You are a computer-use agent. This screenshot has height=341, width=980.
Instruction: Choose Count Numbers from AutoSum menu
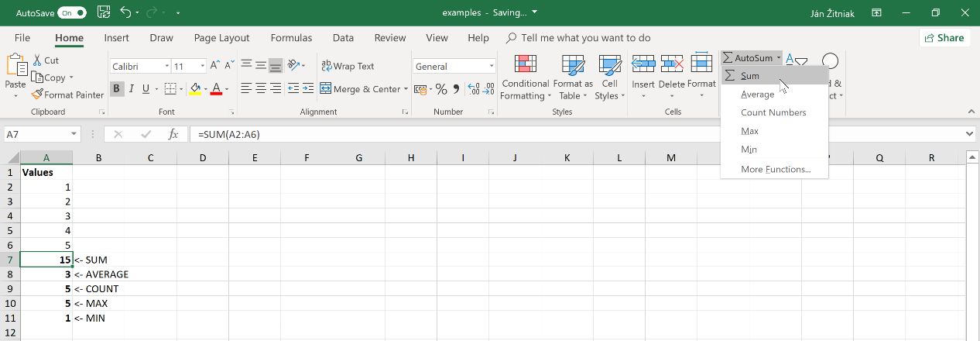774,112
